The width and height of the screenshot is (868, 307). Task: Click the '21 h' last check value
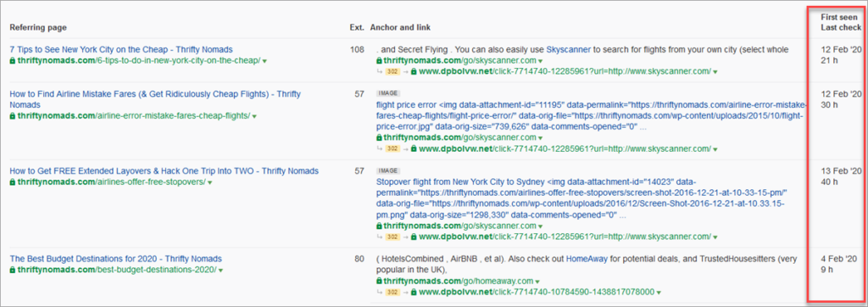coord(829,60)
